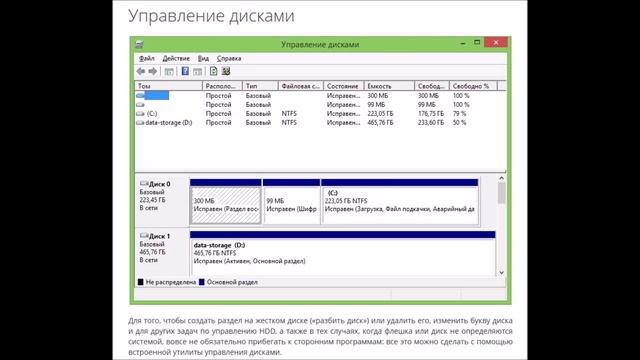Maximize the Управление дисками window
Screen dimensions: 640x360
(477, 42)
